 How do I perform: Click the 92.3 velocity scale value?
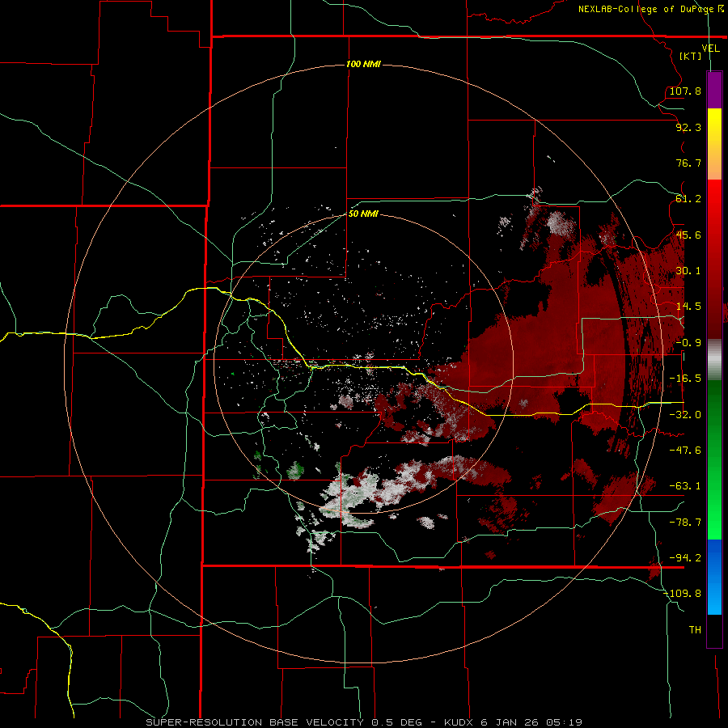pos(688,127)
